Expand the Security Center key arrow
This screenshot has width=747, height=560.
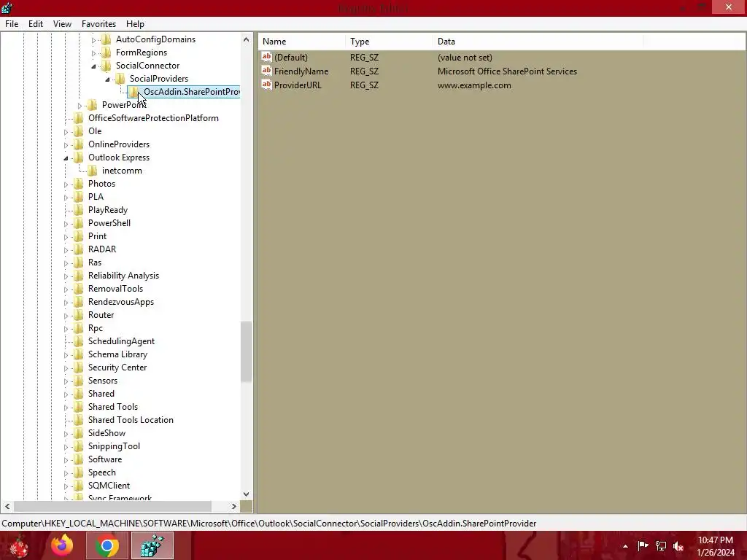(66, 368)
